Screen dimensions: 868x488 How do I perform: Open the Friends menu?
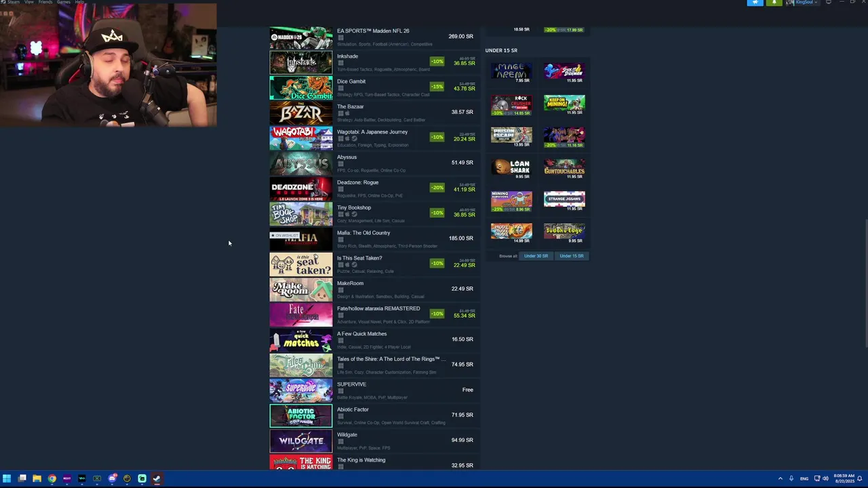45,2
